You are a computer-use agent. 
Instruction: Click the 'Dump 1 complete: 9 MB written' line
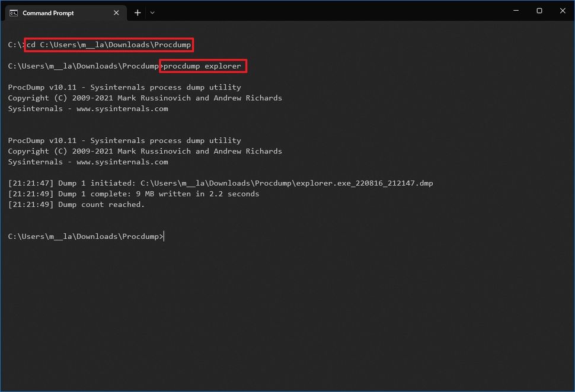133,194
